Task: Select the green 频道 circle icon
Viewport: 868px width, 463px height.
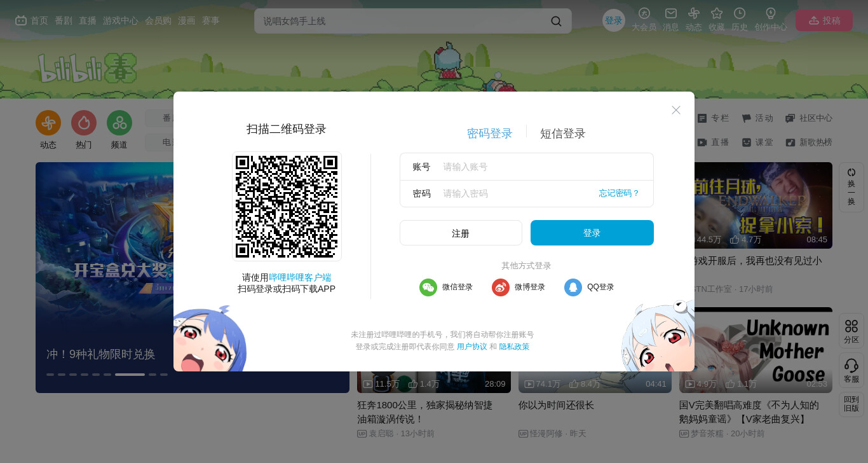Action: tap(119, 123)
